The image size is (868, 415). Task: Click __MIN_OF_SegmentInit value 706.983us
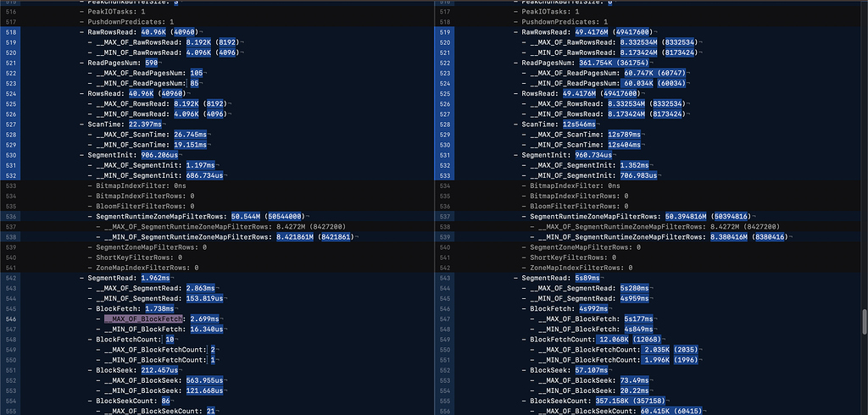point(638,175)
